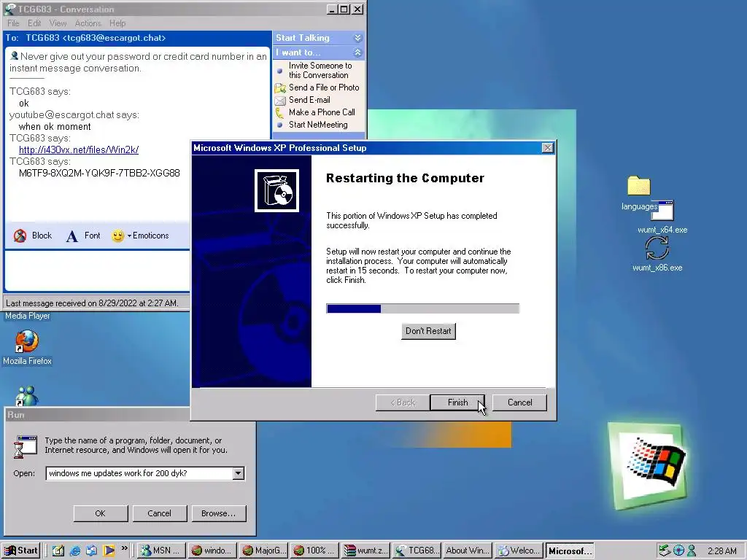747x560 pixels.
Task: Click the Media Player desktop label
Action: pyautogui.click(x=27, y=316)
